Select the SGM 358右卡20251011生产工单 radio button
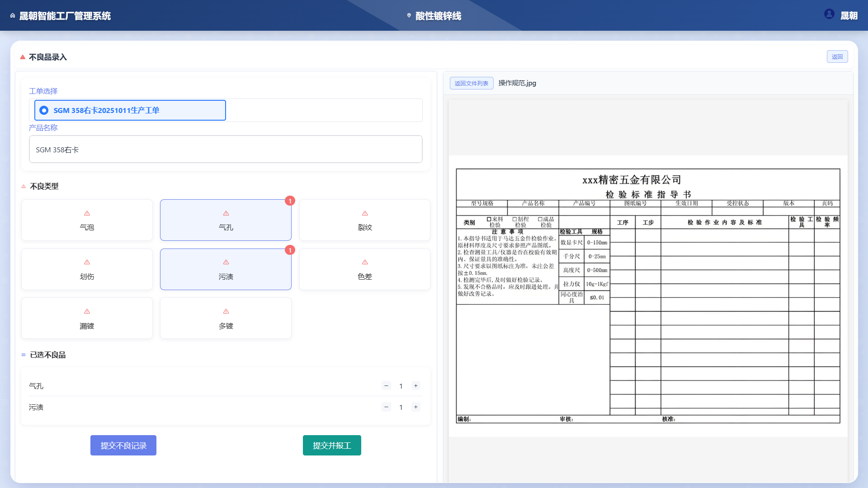Viewport: 868px width, 488px height. (44, 110)
